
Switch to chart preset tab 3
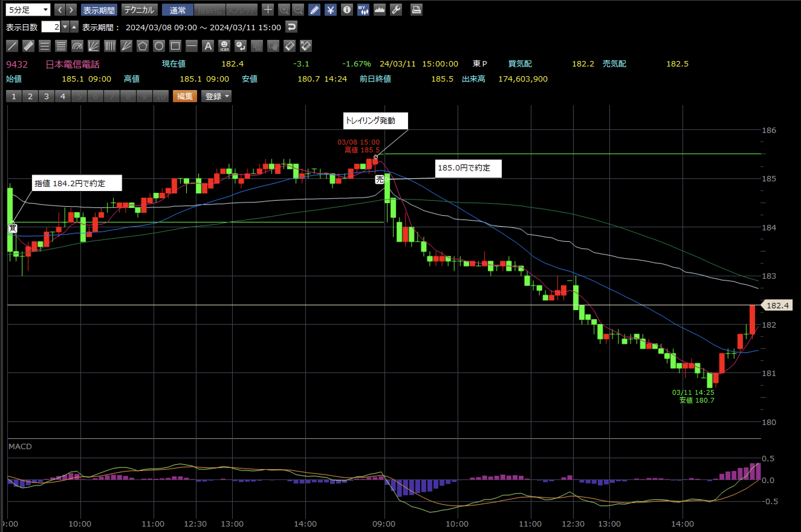point(47,96)
